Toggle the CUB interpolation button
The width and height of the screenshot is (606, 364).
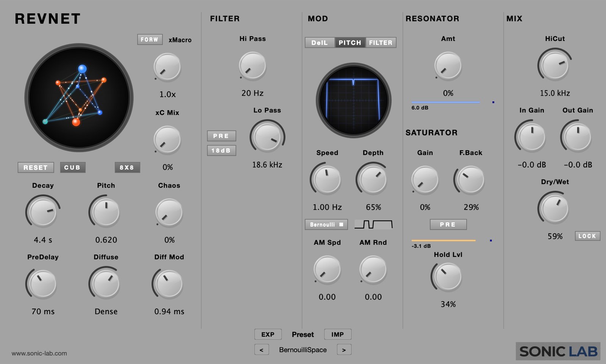(72, 167)
